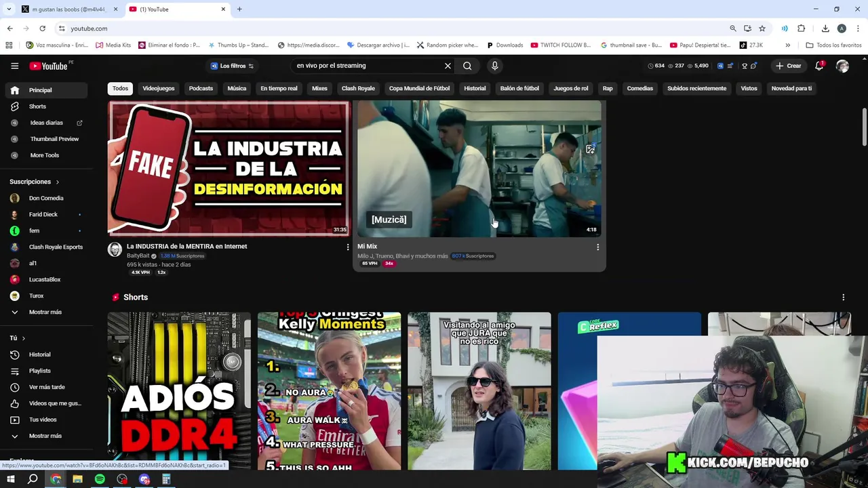Image resolution: width=868 pixels, height=488 pixels.
Task: Select the Videojuegos filter chip
Action: pos(159,88)
